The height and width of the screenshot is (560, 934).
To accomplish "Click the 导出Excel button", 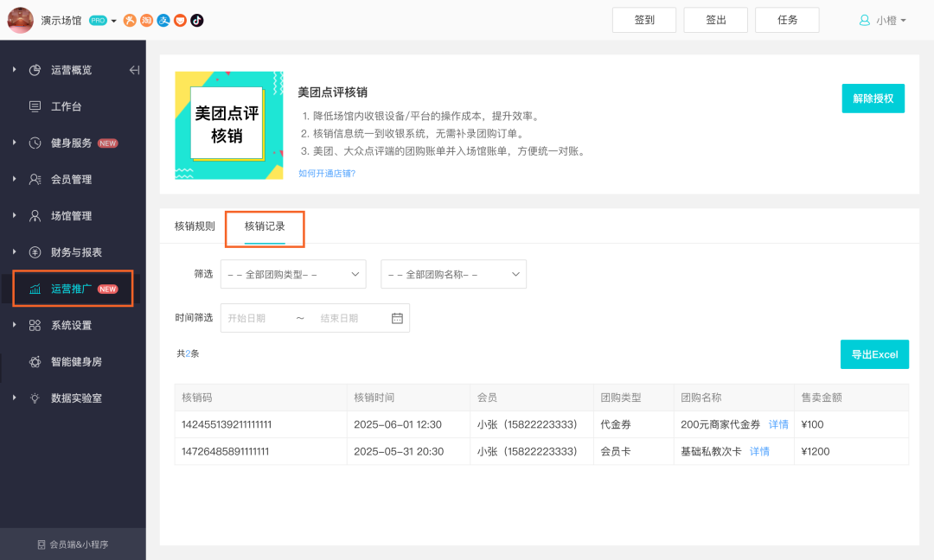I will (x=873, y=354).
